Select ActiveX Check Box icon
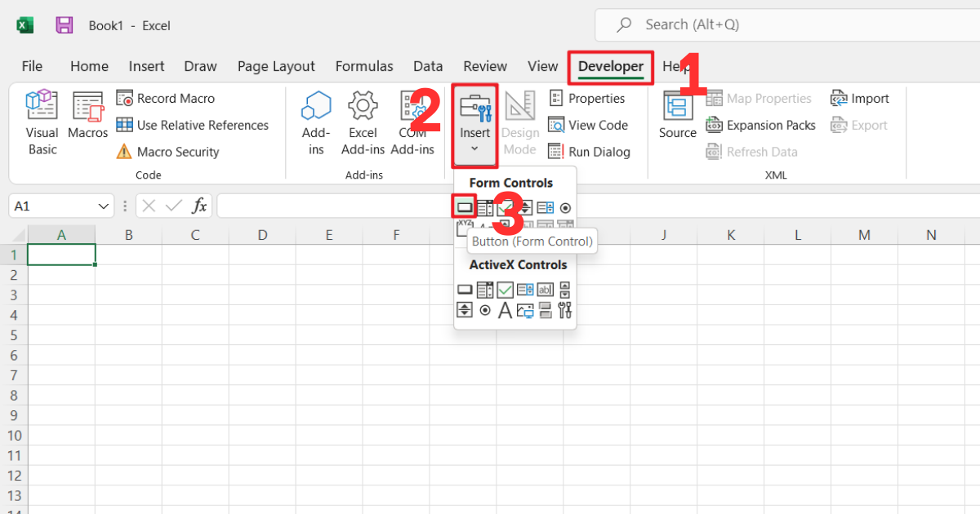The width and height of the screenshot is (980, 514). (505, 290)
